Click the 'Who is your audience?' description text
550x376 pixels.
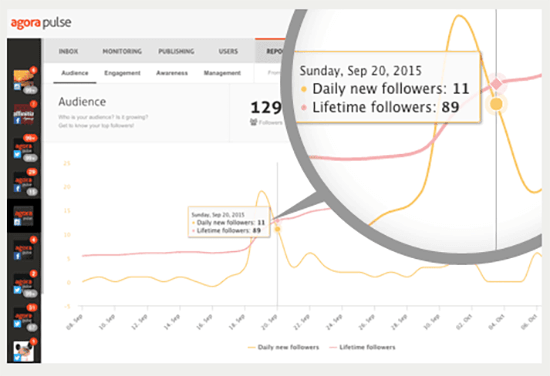point(103,117)
